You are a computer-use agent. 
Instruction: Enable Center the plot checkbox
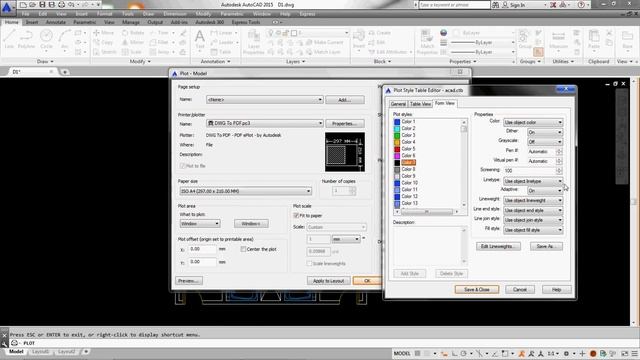[x=243, y=249]
